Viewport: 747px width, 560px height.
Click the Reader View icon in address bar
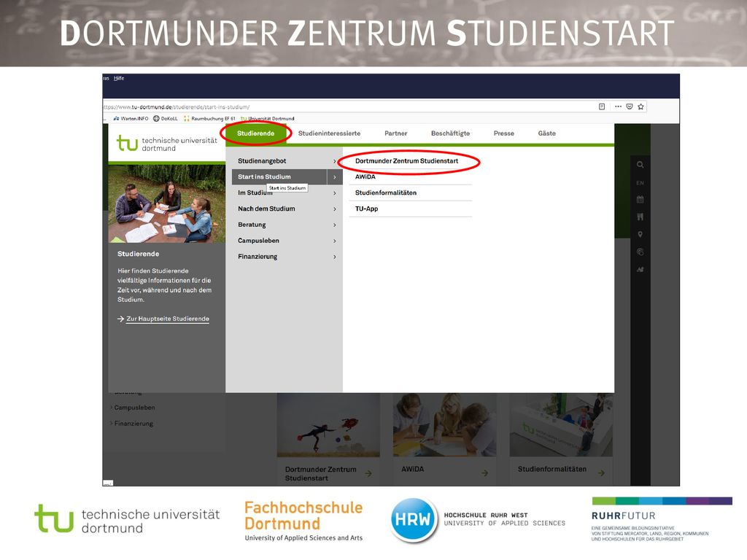pos(602,106)
